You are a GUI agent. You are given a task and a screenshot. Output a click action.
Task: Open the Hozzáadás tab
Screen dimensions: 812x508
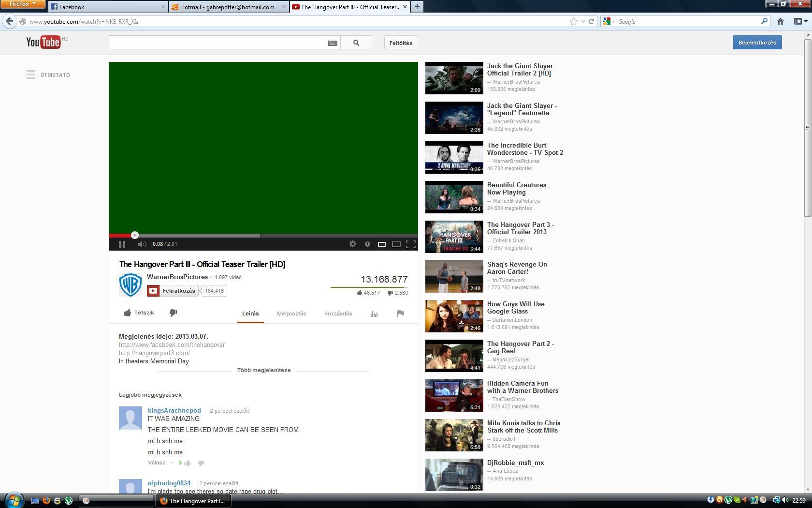[x=338, y=314]
